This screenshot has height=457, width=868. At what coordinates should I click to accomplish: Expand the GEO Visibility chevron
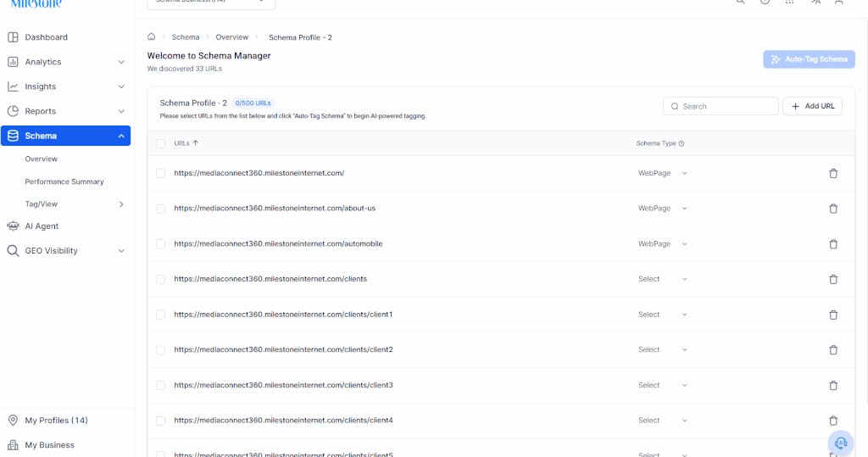[121, 250]
